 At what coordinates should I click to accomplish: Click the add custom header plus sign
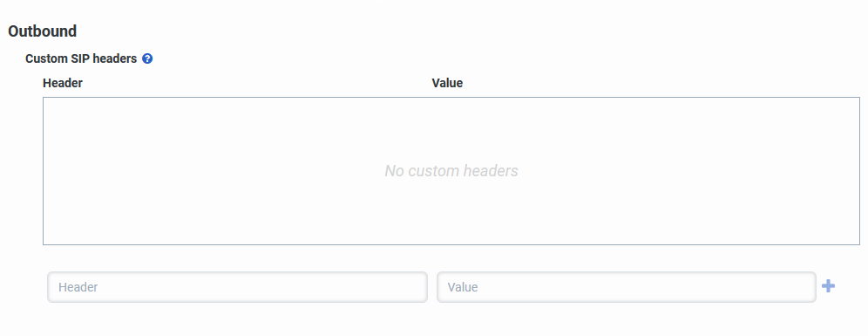[828, 286]
